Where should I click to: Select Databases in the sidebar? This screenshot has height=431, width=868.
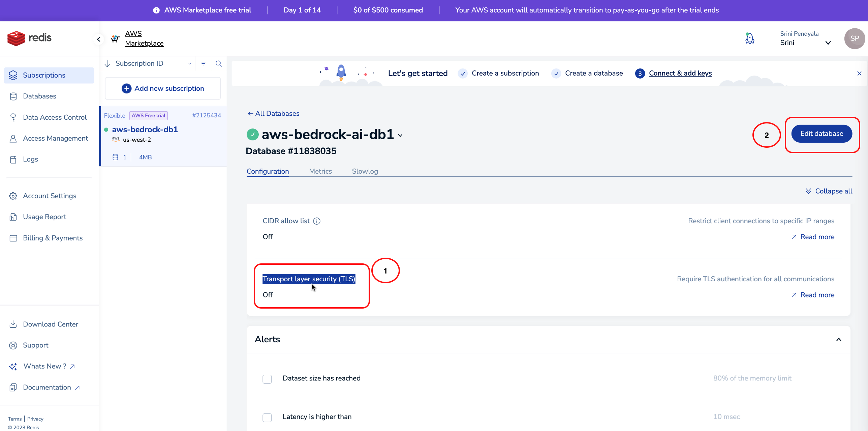pyautogui.click(x=39, y=96)
